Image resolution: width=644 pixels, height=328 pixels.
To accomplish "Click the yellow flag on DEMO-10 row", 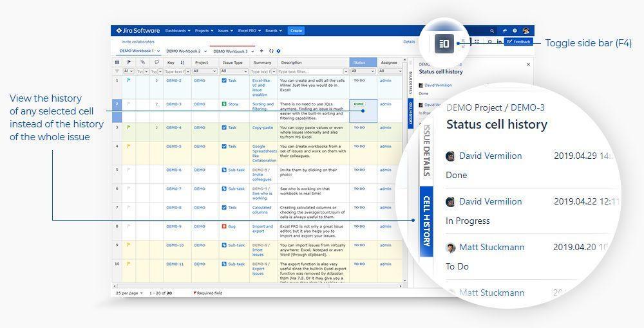I will 129,245.
